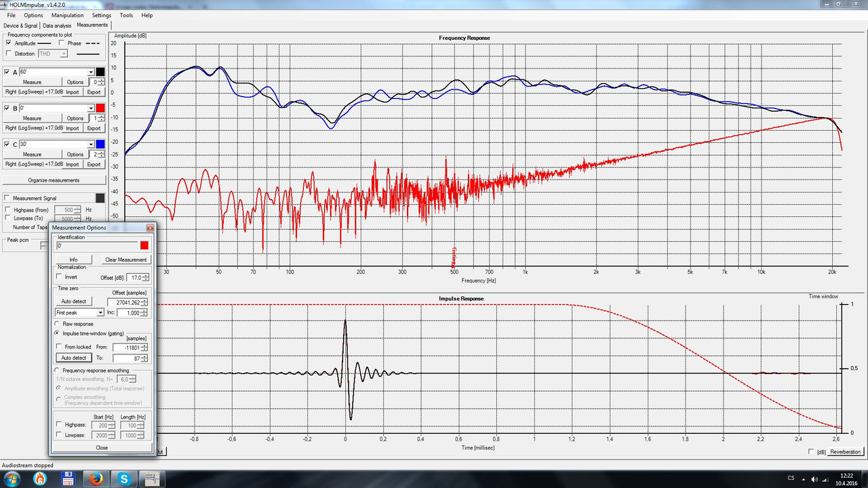The width and height of the screenshot is (868, 488).
Task: Uncheck measurement B visibility checkbox
Action: point(7,108)
